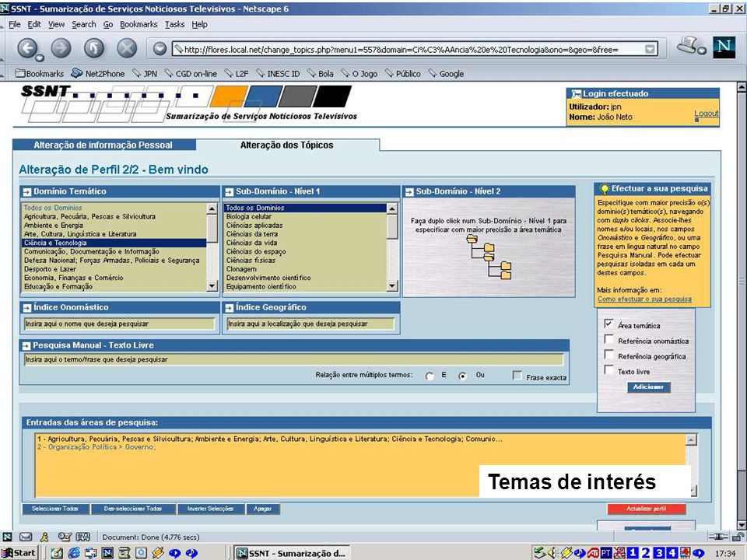Screen dimensions: 747x560
Task: Check the Referência geográfica checkbox
Action: 608,355
